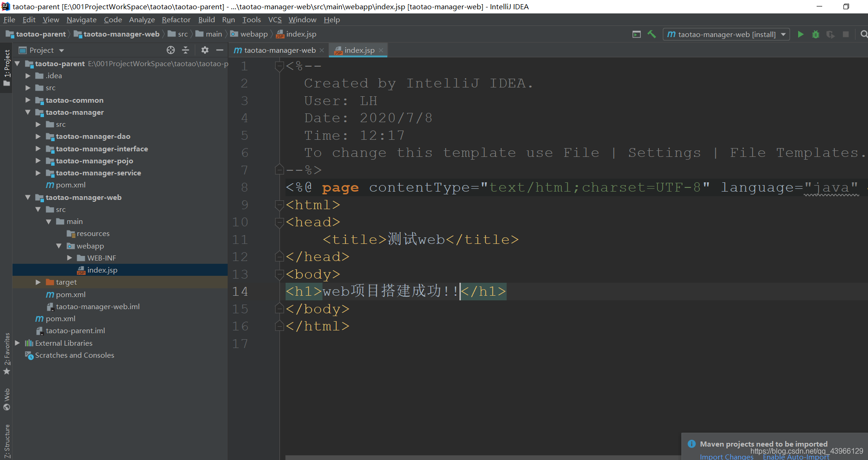Open the VCS menu
This screenshot has height=460, width=868.
(275, 19)
